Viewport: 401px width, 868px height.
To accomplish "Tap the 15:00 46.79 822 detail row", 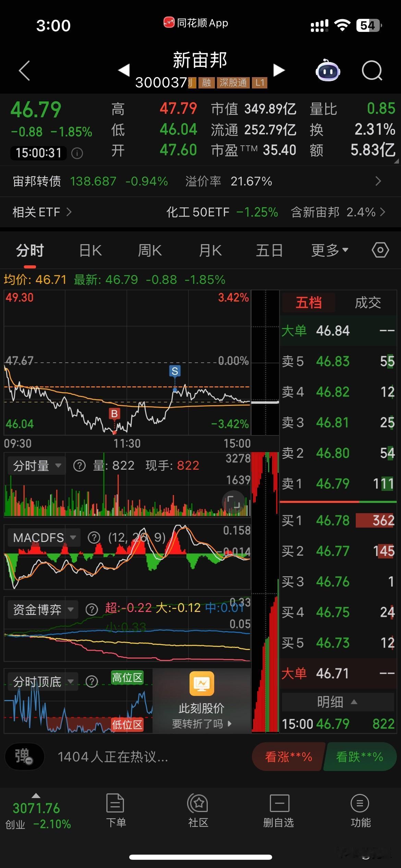I will coord(338,724).
